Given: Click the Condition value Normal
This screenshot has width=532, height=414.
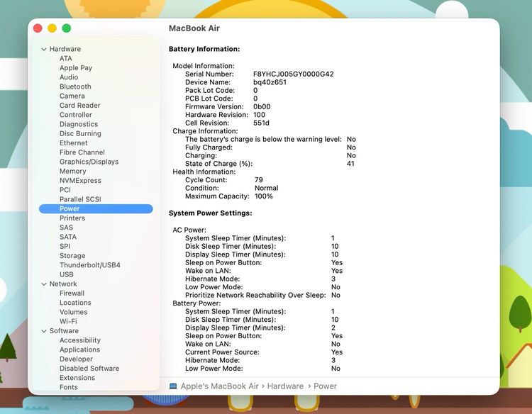Looking at the screenshot, I should point(266,188).
